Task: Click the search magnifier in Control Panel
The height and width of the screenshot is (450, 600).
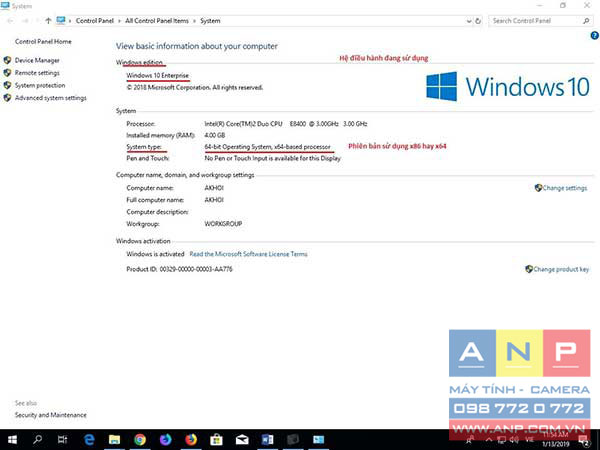Action: (x=586, y=21)
